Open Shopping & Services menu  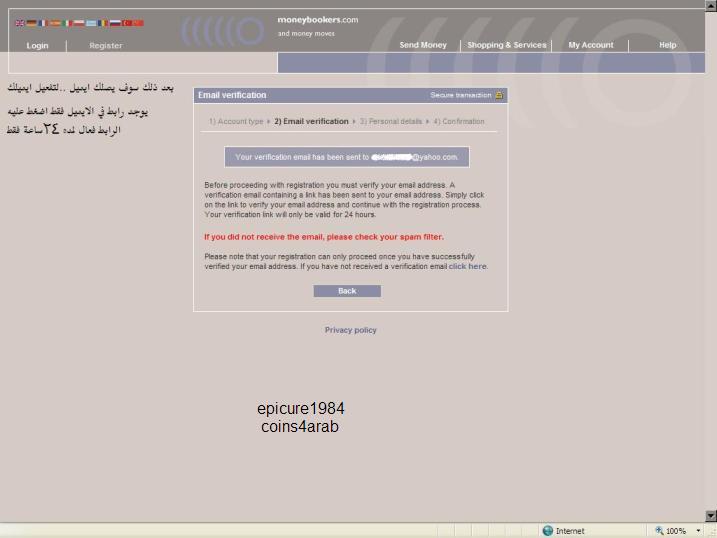pos(507,45)
